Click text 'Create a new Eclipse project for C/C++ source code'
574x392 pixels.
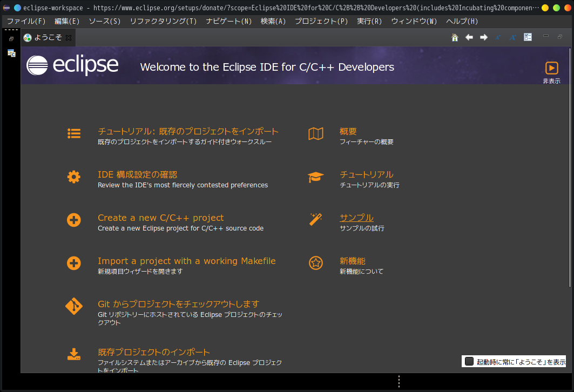(180, 228)
